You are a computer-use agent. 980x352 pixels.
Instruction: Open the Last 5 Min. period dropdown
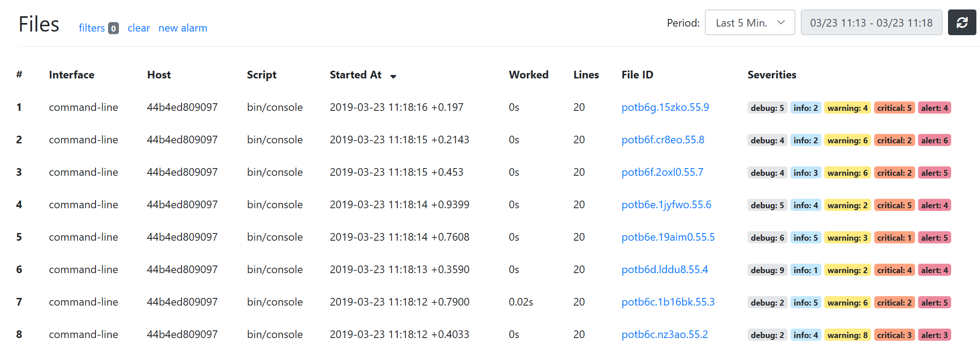coord(749,23)
